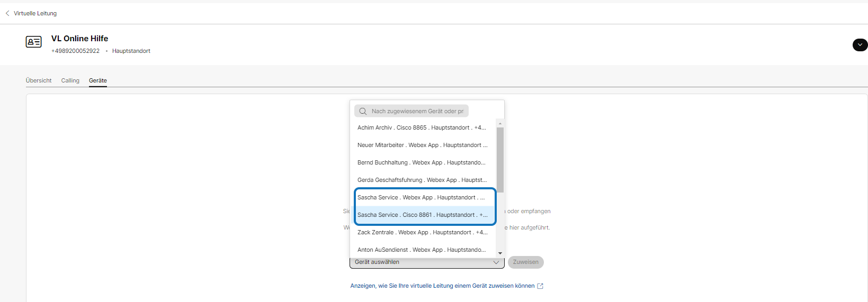Image resolution: width=868 pixels, height=302 pixels.
Task: Click the external link icon after help link
Action: [x=540, y=286]
